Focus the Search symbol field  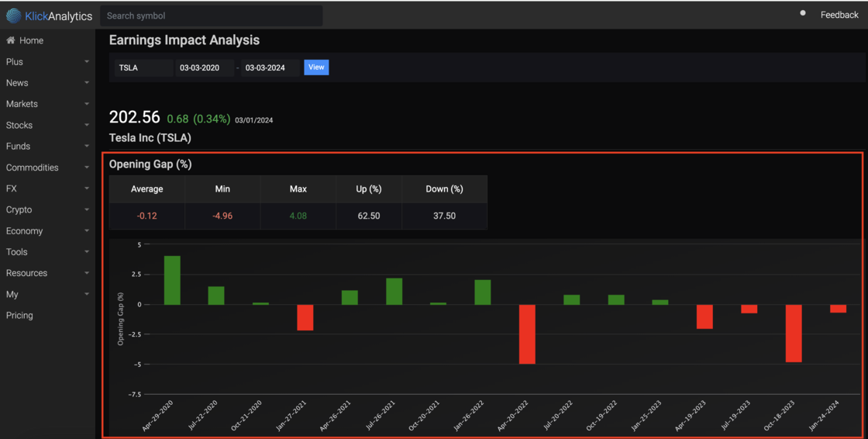(x=212, y=16)
